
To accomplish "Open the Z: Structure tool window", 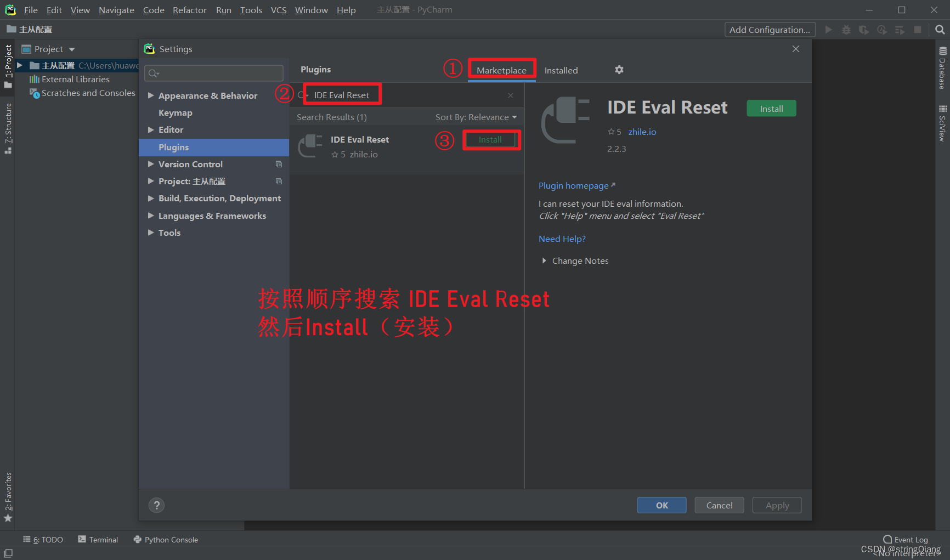I will [x=8, y=128].
